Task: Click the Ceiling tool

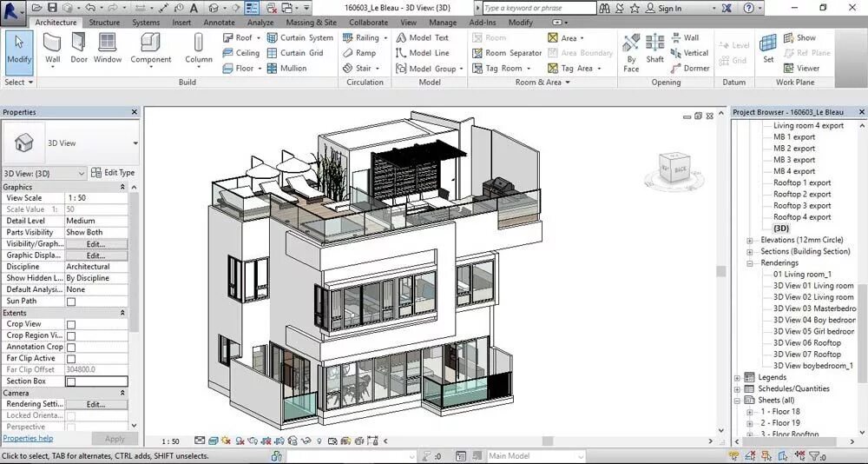Action: pyautogui.click(x=240, y=53)
